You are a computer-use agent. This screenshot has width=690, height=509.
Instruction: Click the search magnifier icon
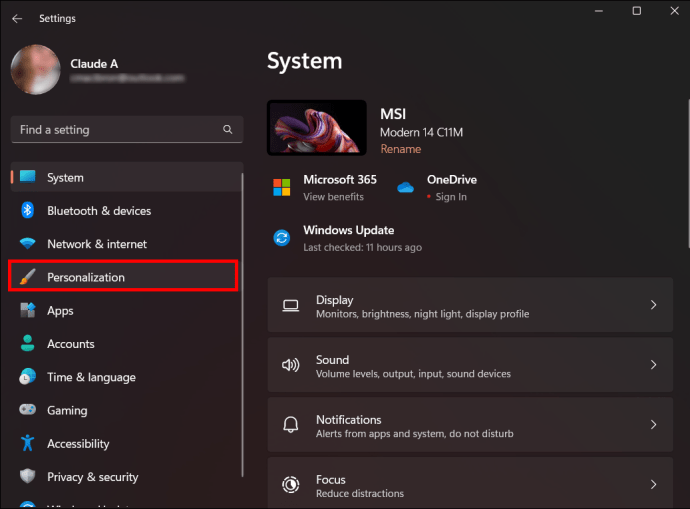[228, 129]
